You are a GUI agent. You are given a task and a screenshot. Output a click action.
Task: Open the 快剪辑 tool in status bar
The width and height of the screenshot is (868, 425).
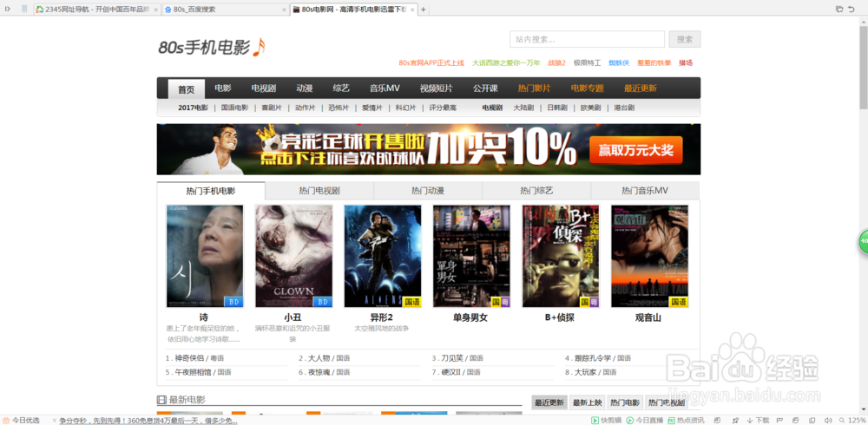[x=606, y=421]
